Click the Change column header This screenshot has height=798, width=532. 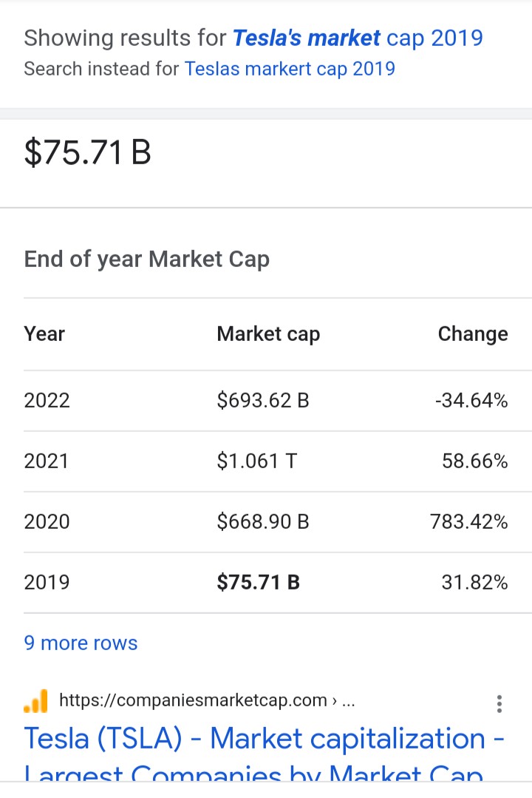click(473, 334)
